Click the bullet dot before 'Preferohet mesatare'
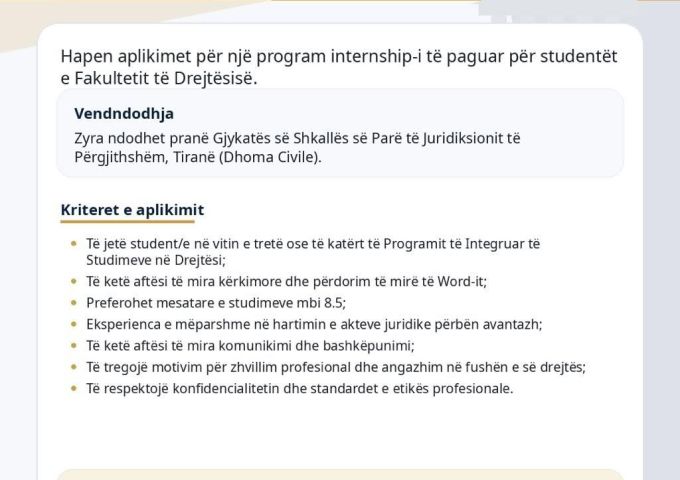This screenshot has width=680, height=480. [x=74, y=303]
